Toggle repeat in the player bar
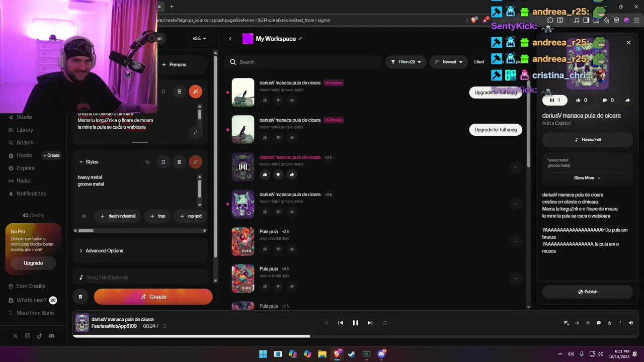Viewport: 644px width, 362px height. (385, 323)
